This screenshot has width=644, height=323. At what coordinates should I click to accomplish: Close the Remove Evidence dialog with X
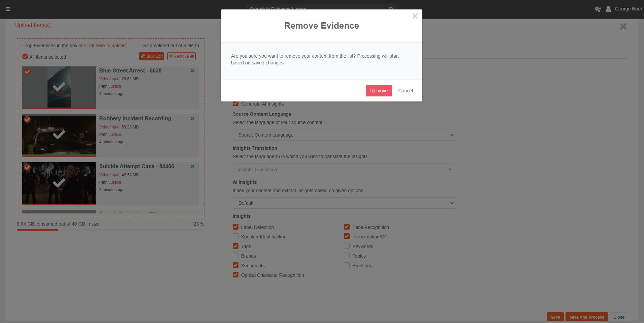tap(415, 16)
